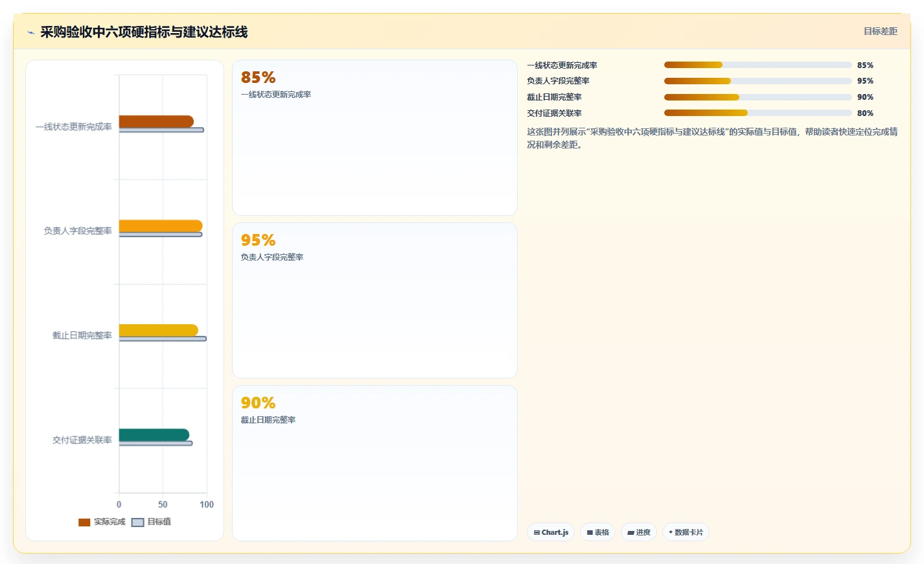Click 截止日期完整率 label in progress list
Screen dimensions: 924x564
click(555, 97)
